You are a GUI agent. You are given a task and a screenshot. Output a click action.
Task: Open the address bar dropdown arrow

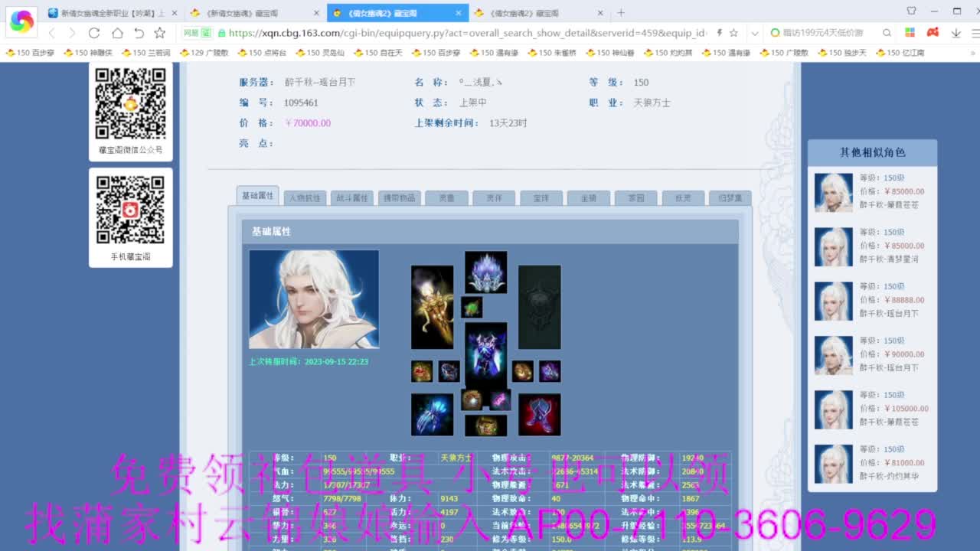point(755,33)
